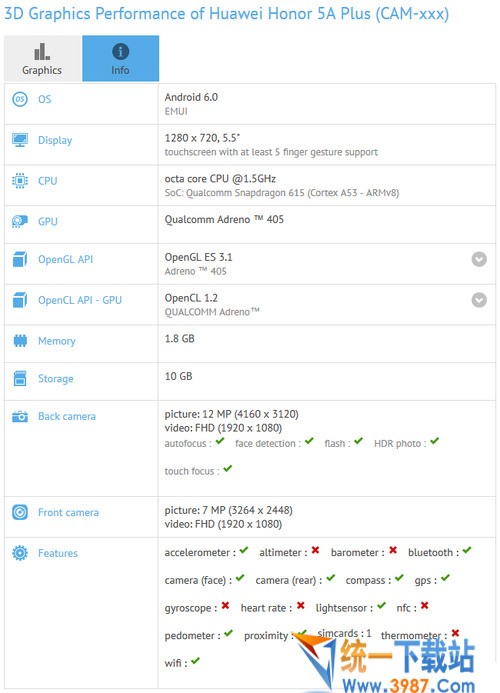The image size is (500, 693).
Task: Expand the OpenCL 1.2 details
Action: (x=479, y=300)
